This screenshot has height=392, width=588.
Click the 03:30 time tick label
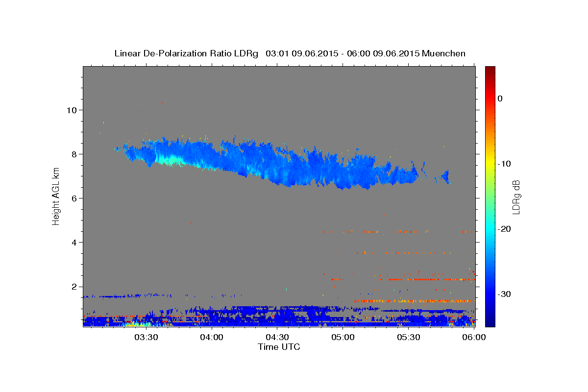pyautogui.click(x=146, y=338)
